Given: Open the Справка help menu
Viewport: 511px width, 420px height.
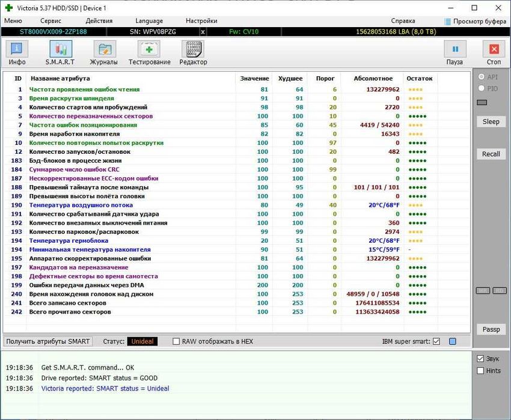Looking at the screenshot, I should point(403,21).
